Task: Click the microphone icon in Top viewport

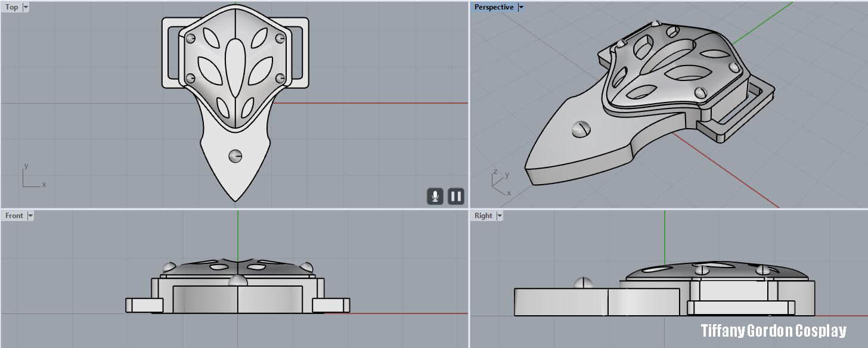Action: 435,196
